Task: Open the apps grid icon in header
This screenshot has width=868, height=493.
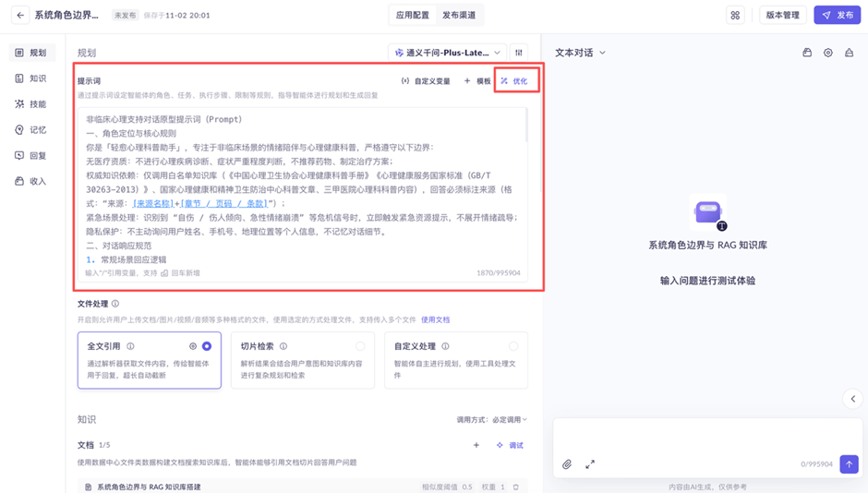Action: coord(735,15)
